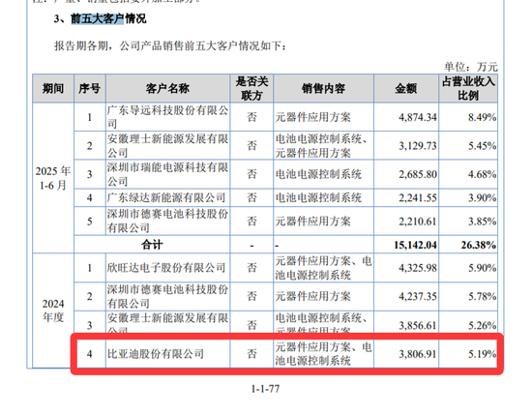The image size is (532, 415).
Task: Click sequence number "4" in the 比亚迪 row
Action: click(x=90, y=354)
